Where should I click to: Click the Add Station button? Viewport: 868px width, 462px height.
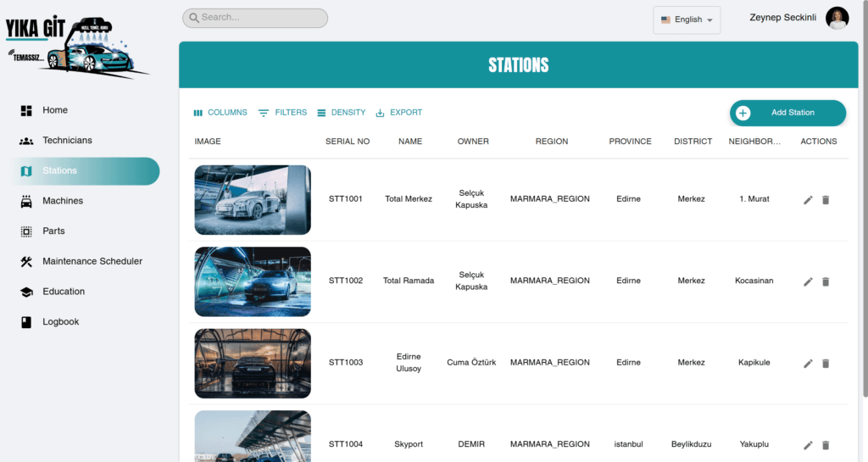tap(787, 113)
